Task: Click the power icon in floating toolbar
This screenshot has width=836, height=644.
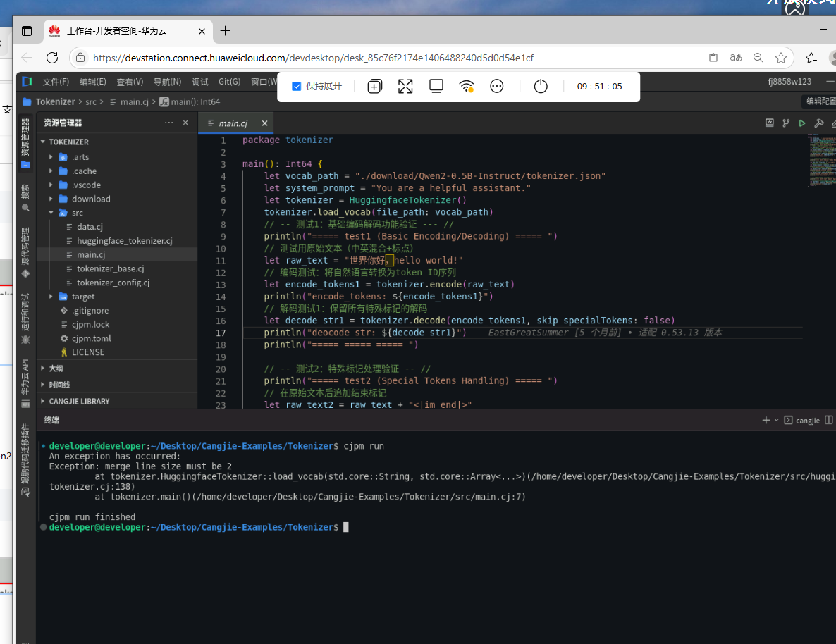Action: [541, 87]
